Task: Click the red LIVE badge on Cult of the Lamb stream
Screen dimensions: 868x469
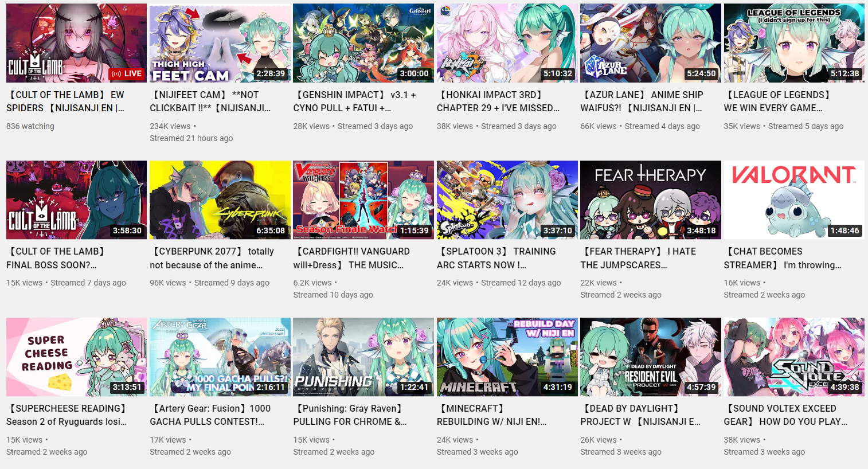Action: (x=126, y=73)
